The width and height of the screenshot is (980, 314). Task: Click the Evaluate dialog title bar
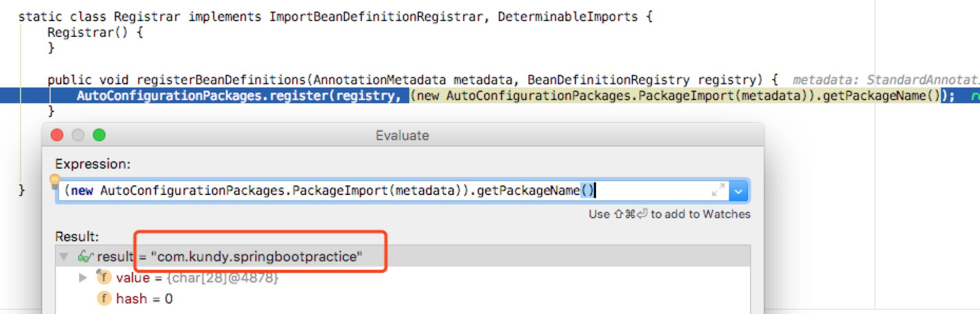coord(402,135)
